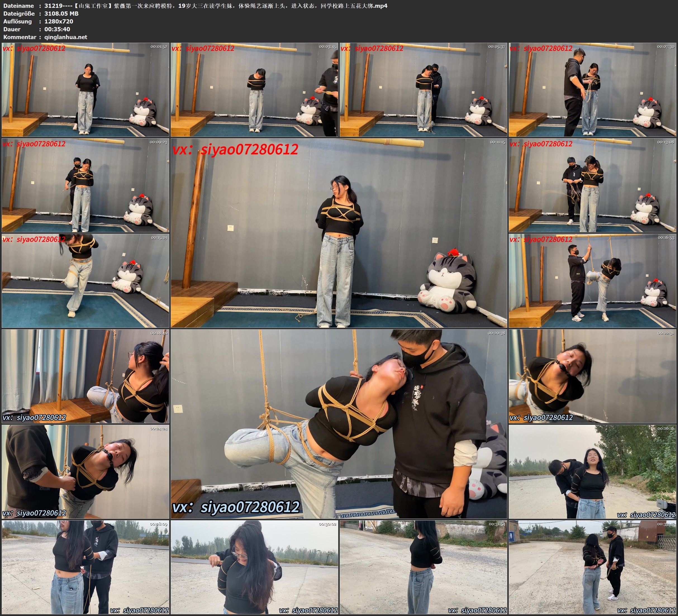This screenshot has width=678, height=616.
Task: Click the frame with timestamp 00:07:30
Action: [592, 89]
